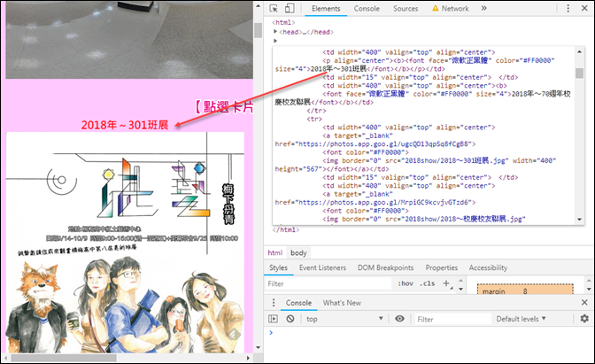Screen dimensions: 595x364
Task: Open the Network tab
Action: pyautogui.click(x=451, y=8)
